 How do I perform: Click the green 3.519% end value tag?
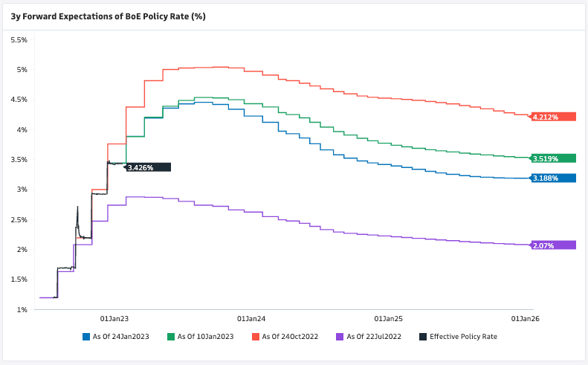pos(554,158)
